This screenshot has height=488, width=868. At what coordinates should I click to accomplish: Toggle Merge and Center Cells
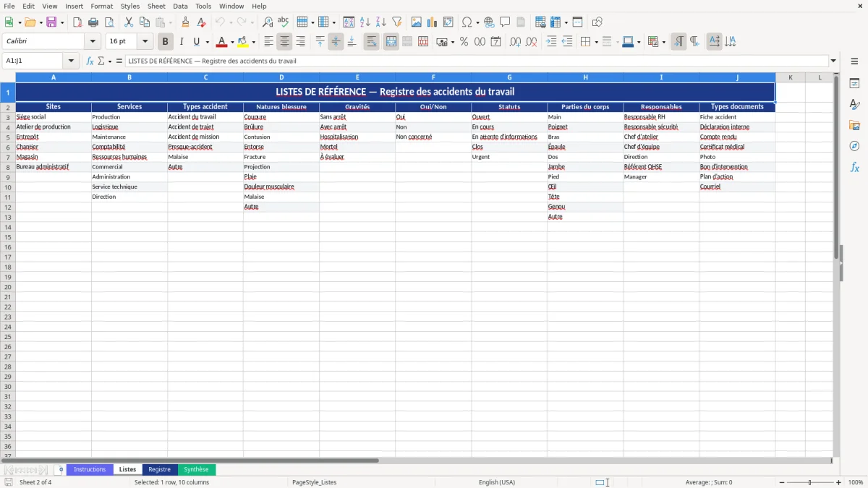(x=391, y=42)
